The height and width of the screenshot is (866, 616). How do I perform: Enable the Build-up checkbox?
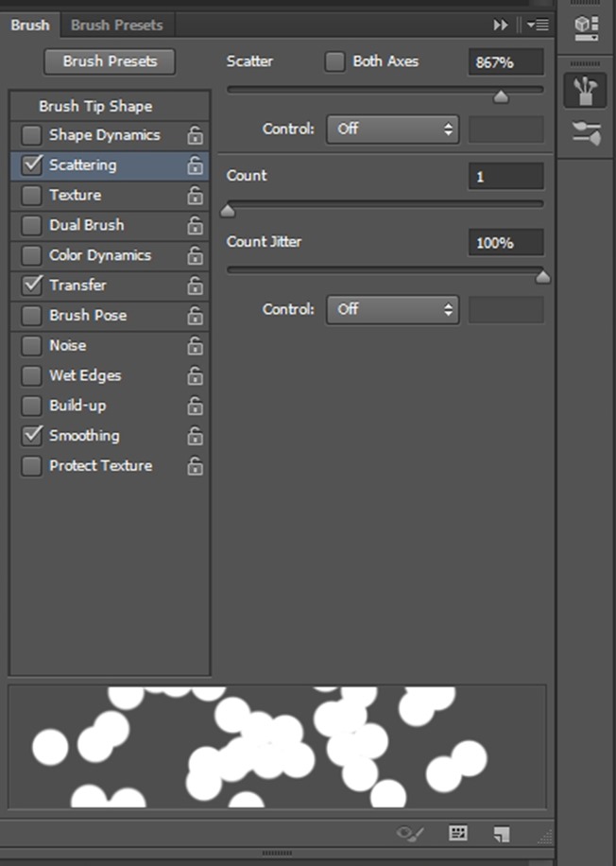coord(31,406)
